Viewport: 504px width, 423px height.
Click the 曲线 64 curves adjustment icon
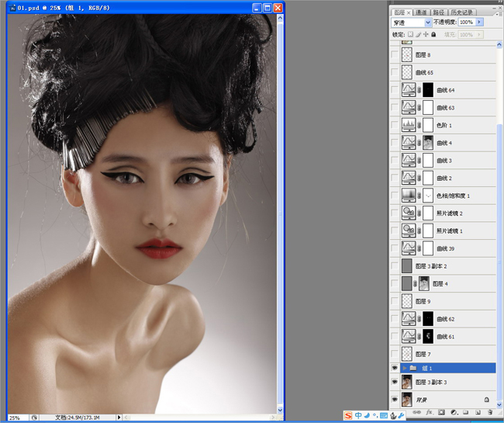click(409, 90)
